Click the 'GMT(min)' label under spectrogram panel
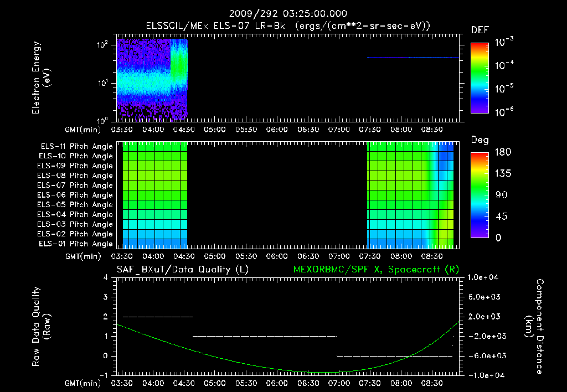Viewport: 567px width, 392px height. click(83, 130)
